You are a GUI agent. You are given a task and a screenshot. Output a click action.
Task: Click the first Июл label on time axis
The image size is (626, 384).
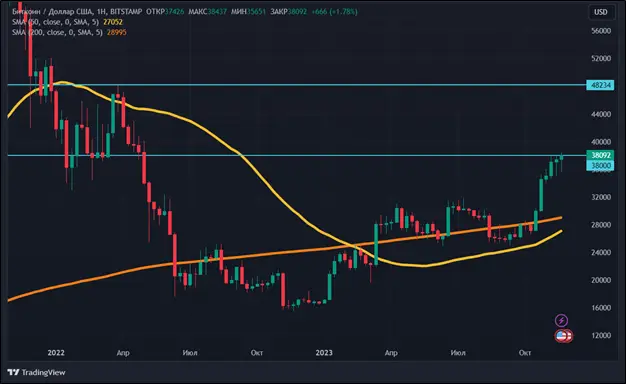(190, 353)
